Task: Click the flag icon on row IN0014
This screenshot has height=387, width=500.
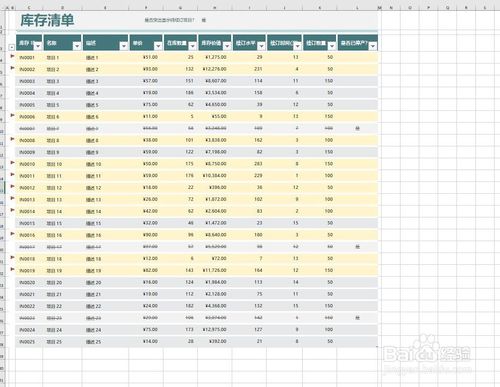Action: click(x=12, y=210)
